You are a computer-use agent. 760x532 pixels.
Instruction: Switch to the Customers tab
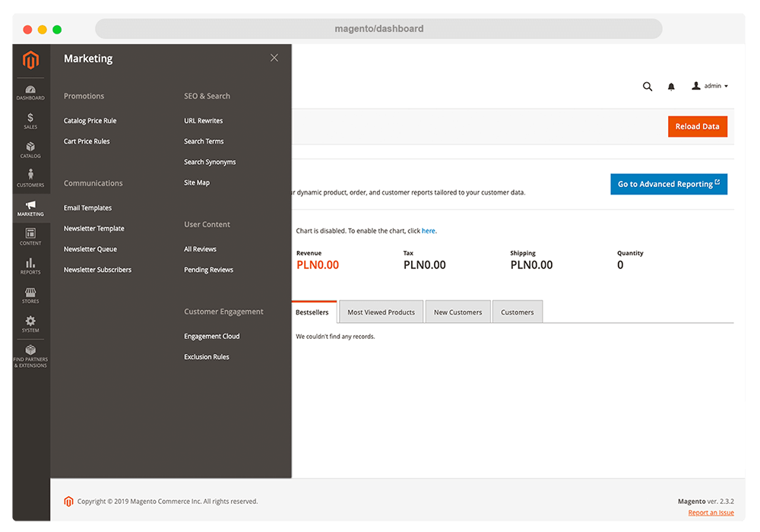[517, 312]
